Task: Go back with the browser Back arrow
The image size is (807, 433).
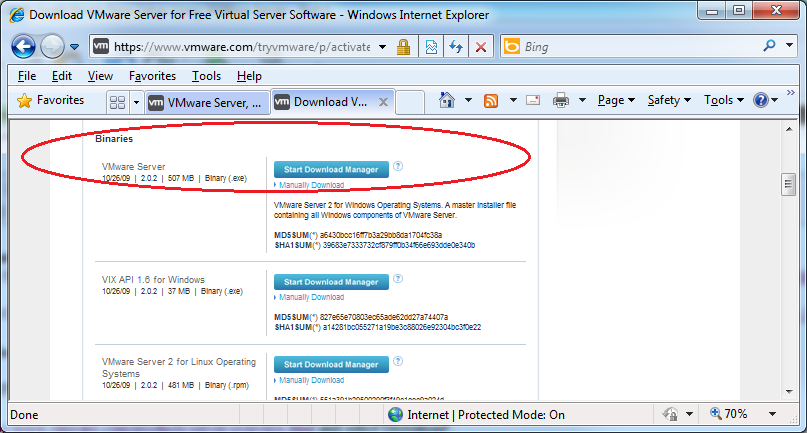Action: 24,47
